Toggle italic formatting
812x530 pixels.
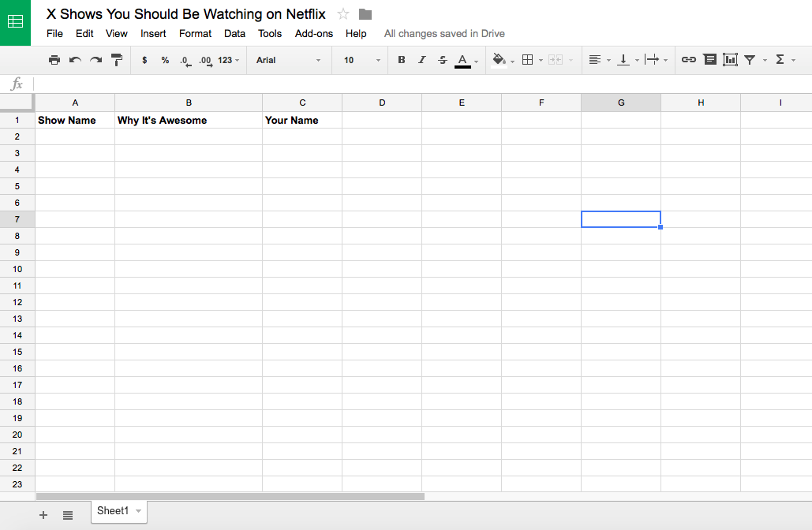point(422,59)
